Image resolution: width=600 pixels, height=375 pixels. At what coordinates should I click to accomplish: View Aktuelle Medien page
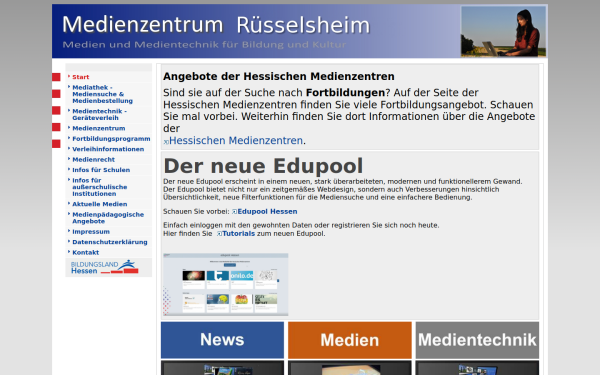pos(99,204)
